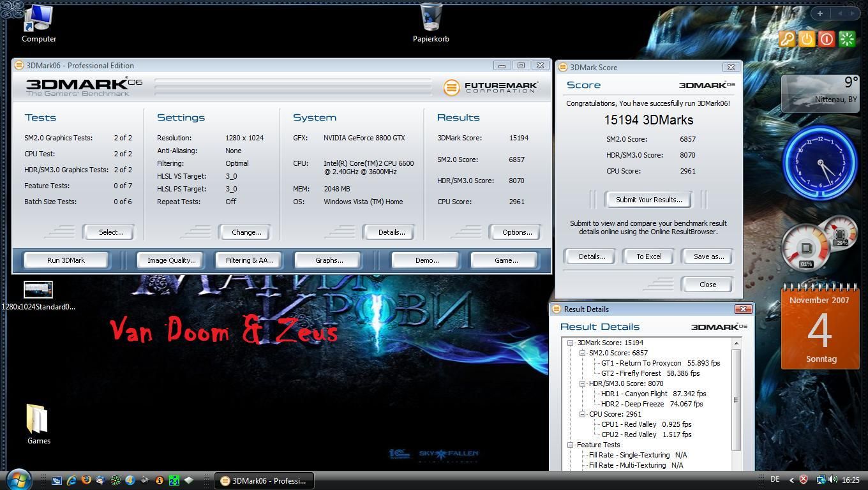Select the 1280x1024Standard0 desktop image file
Screen dimensions: 868x490
point(38,296)
